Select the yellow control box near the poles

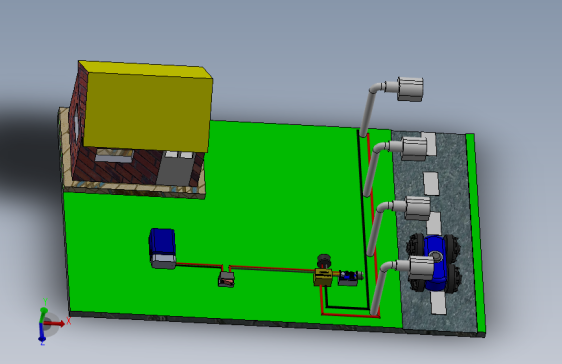[323, 277]
